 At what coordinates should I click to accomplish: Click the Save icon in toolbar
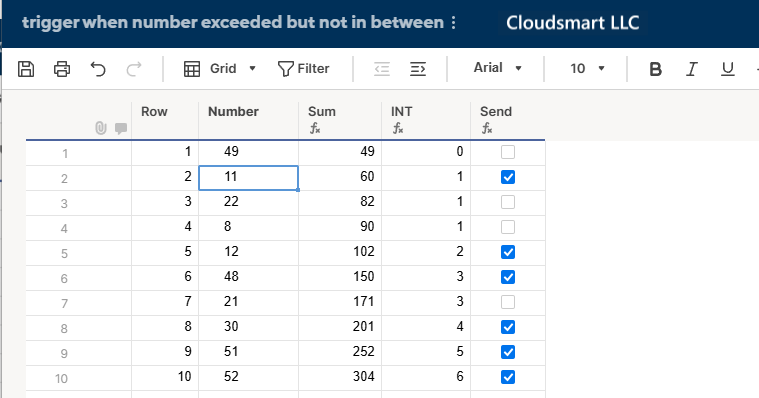click(26, 69)
